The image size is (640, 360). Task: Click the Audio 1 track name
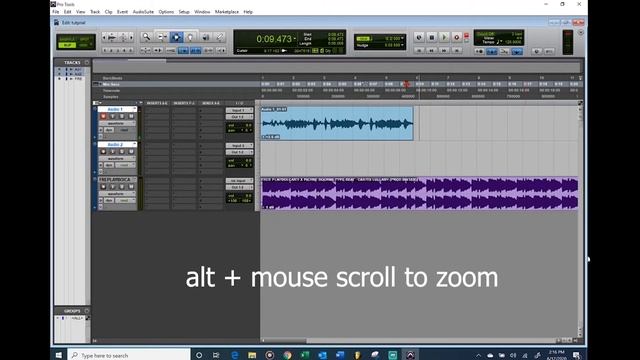pyautogui.click(x=116, y=109)
